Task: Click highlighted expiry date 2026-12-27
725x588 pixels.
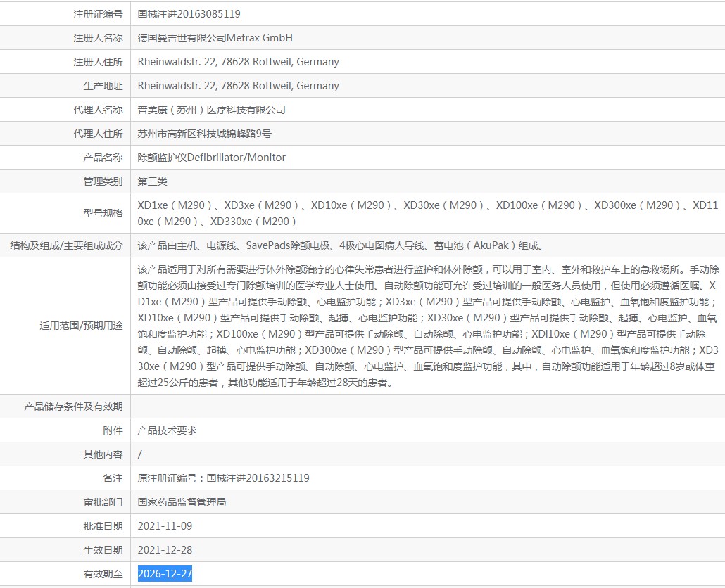Action: (x=165, y=574)
